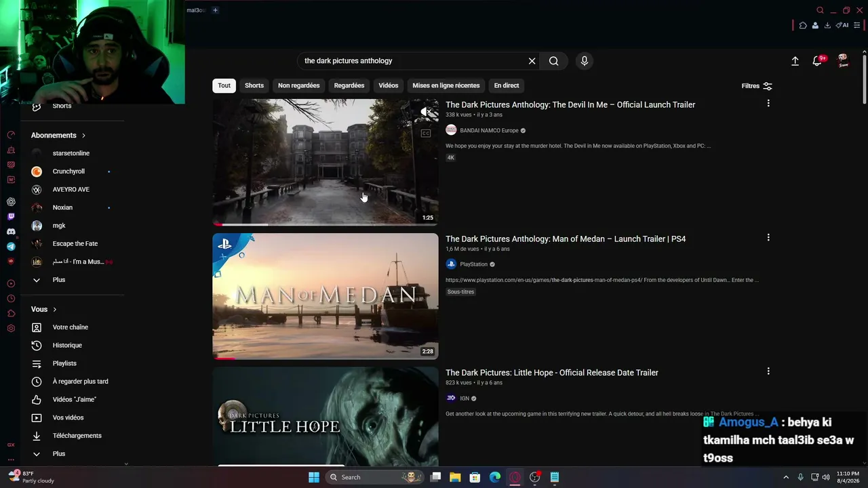Screen dimensions: 868x488
Task: Select the Regardées filter chip
Action: pyautogui.click(x=349, y=85)
